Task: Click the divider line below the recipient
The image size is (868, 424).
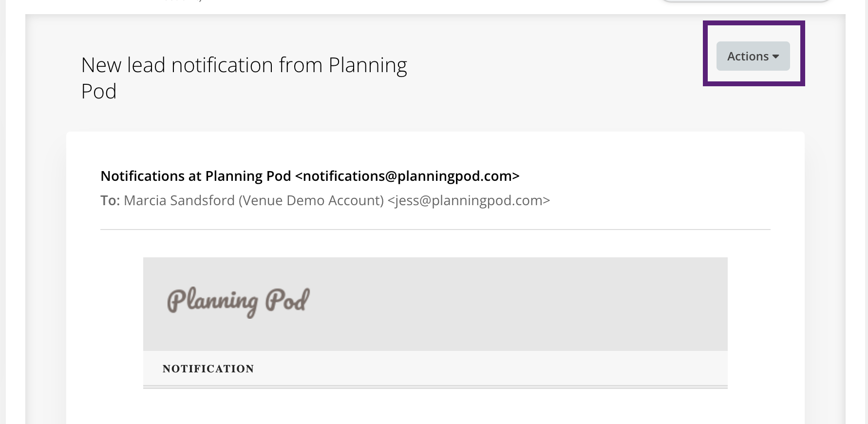Action: click(435, 230)
